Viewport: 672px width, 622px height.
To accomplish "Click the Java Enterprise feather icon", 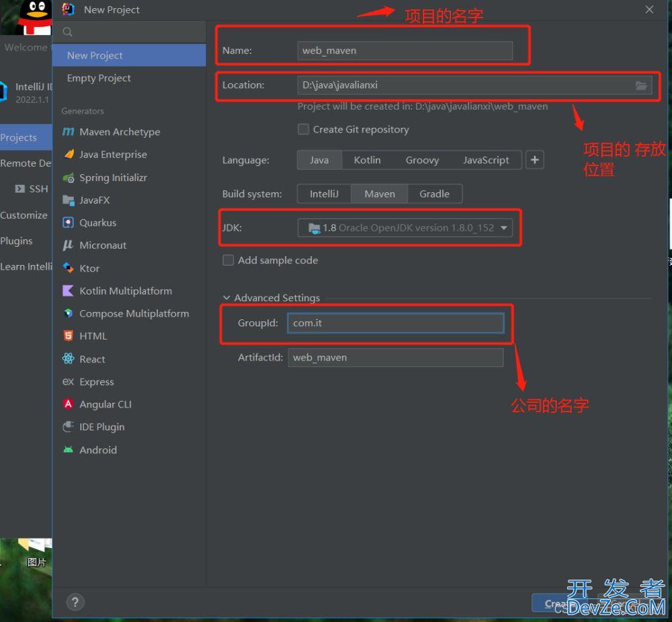I will tap(69, 154).
